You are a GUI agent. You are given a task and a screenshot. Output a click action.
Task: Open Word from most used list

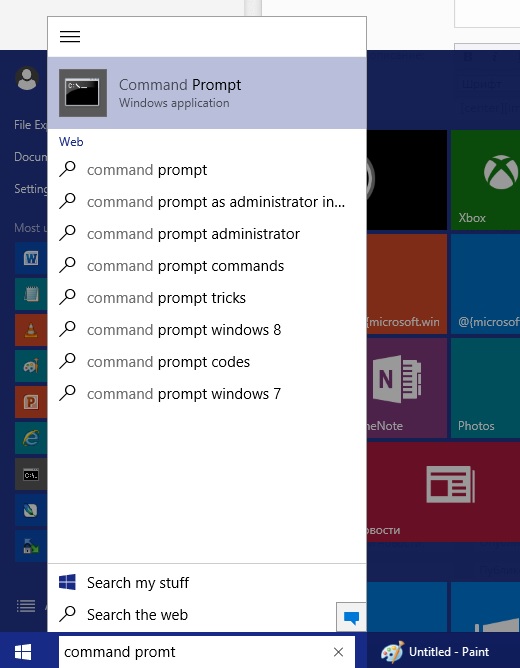[x=31, y=258]
